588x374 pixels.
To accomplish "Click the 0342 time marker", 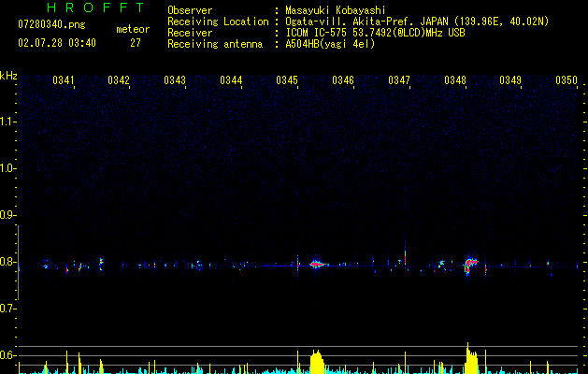I will coord(119,80).
